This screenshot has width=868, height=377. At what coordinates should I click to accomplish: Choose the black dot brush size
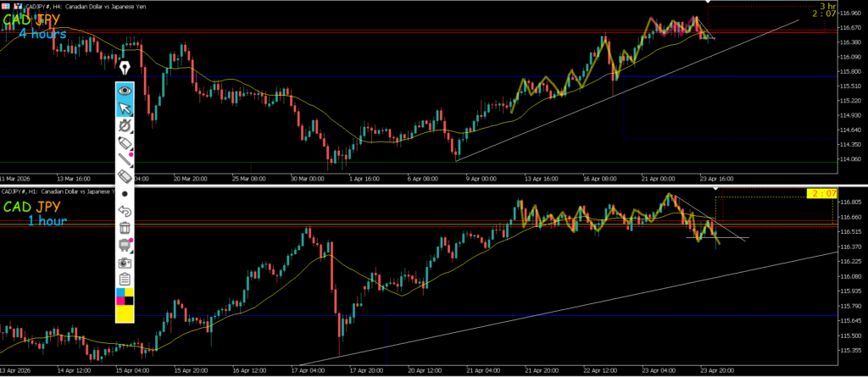[x=125, y=193]
